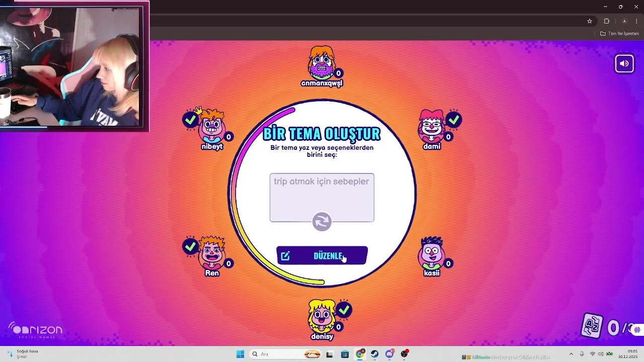Click the ready checkmark beside nibeyt
Viewport: 644px width, 362px height.
[x=190, y=120]
